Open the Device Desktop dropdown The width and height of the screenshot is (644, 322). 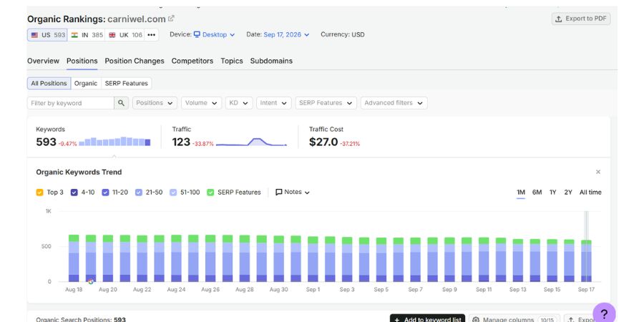215,35
